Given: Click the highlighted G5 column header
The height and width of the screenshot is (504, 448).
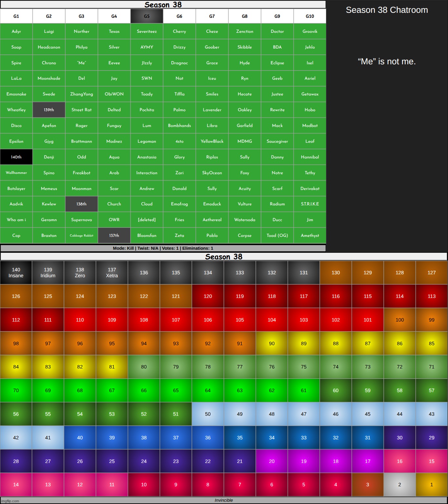Looking at the screenshot, I should (147, 16).
